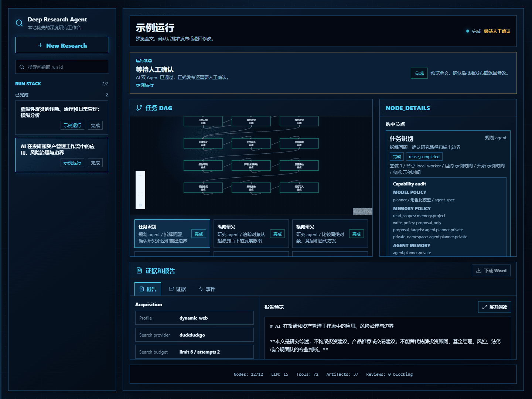Select the 纵向研究 node card
Image resolution: width=532 pixels, height=399 pixels.
click(251, 233)
